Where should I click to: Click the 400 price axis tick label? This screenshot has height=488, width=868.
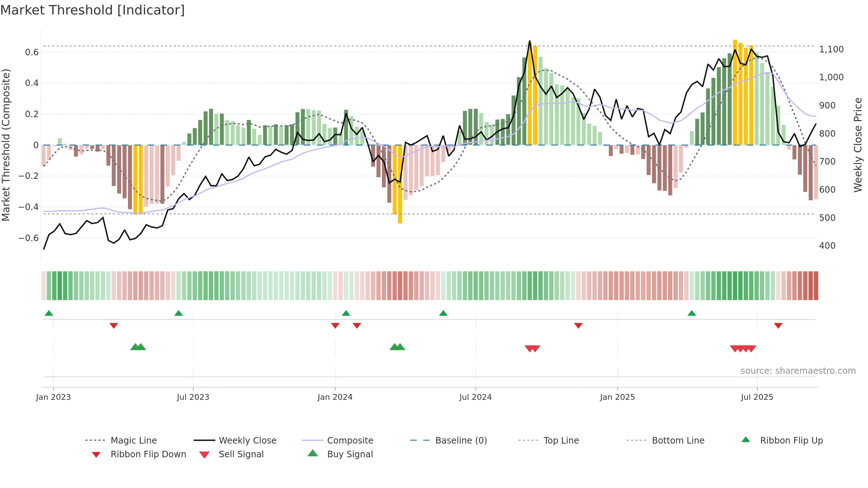point(827,246)
